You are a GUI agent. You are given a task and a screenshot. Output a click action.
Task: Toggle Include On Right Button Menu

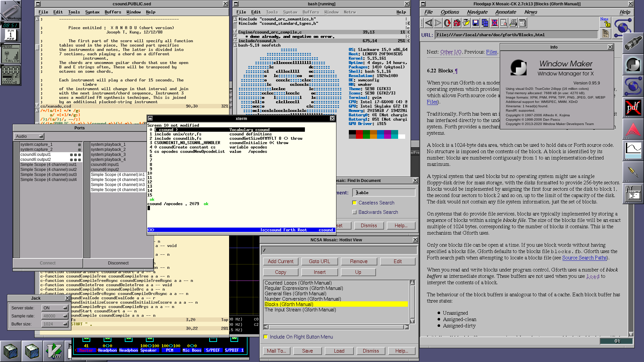tap(266, 337)
